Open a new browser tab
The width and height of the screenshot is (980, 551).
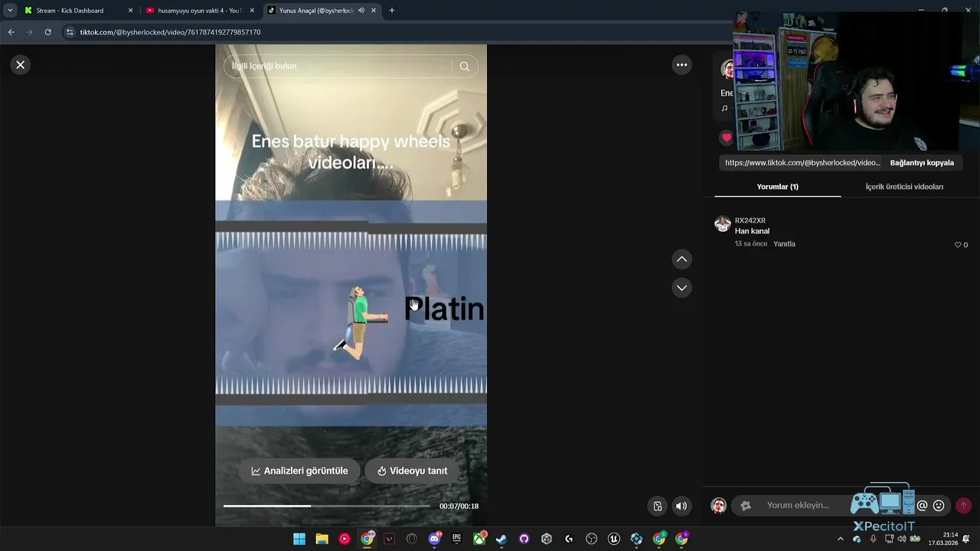(392, 11)
